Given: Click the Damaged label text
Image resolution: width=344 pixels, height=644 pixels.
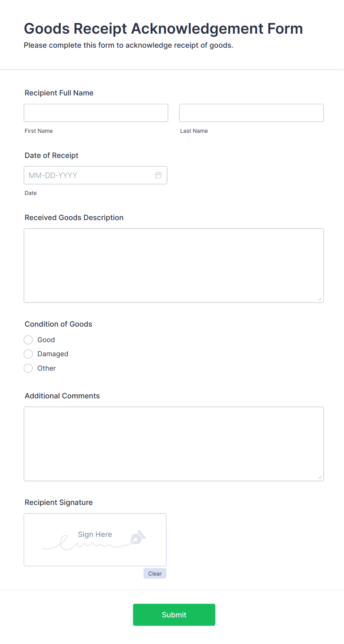Looking at the screenshot, I should point(53,354).
